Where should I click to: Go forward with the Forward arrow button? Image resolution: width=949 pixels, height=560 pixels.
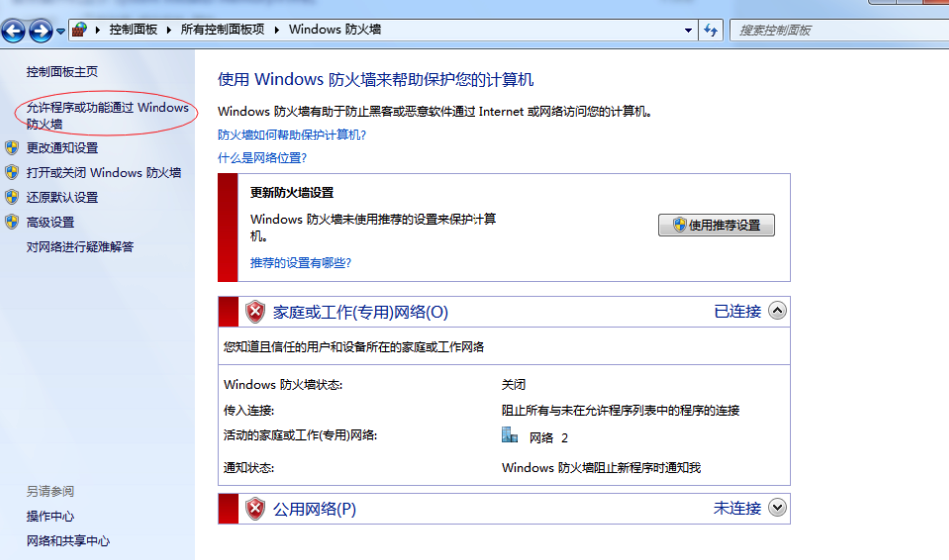pyautogui.click(x=41, y=30)
